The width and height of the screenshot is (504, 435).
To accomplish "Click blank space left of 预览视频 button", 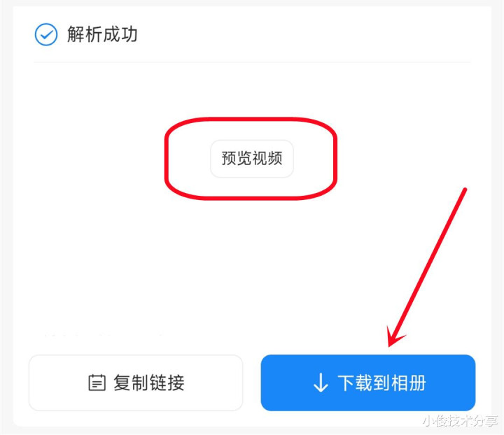I will [x=97, y=158].
